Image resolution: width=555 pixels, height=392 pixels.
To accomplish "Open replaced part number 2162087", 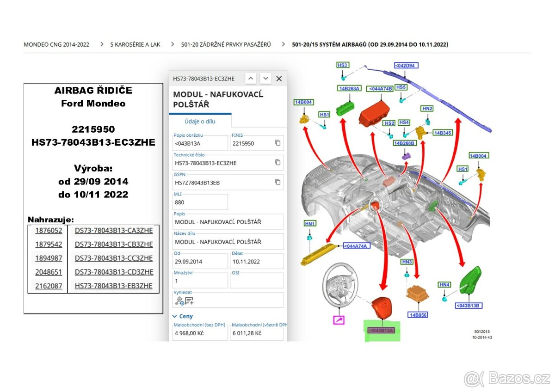I will pyautogui.click(x=49, y=286).
